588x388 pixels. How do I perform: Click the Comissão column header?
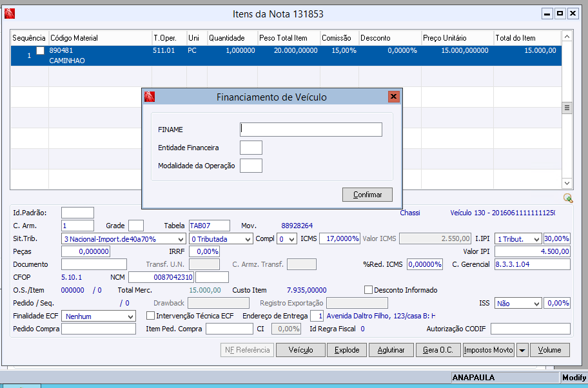point(339,38)
